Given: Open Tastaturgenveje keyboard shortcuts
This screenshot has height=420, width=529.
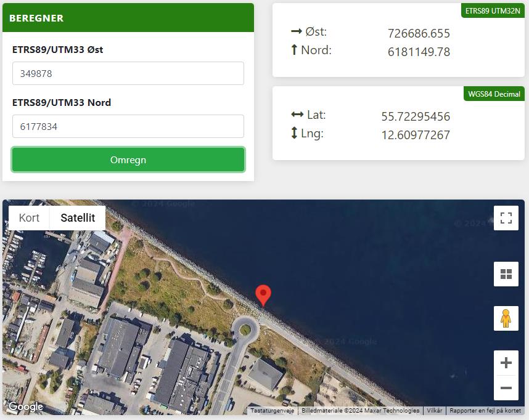Looking at the screenshot, I should (273, 411).
